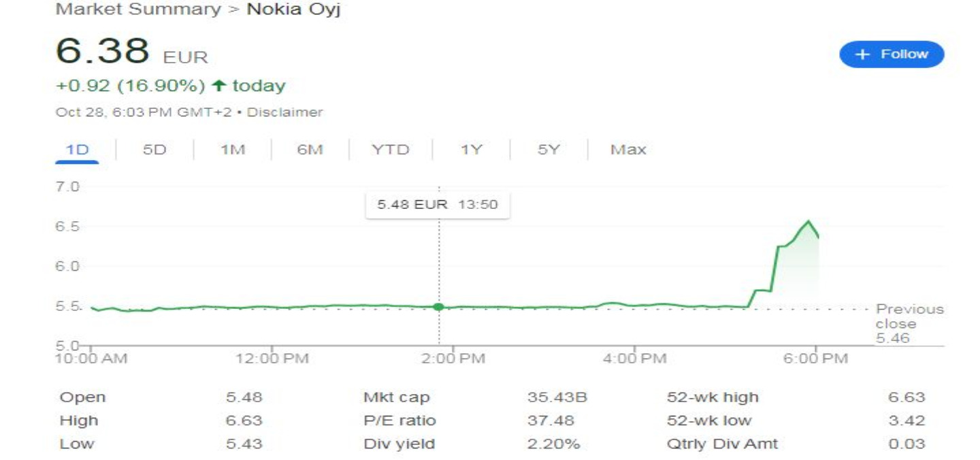Viewport: 980px width, 460px height.
Task: Select the Max range tab
Action: [627, 150]
